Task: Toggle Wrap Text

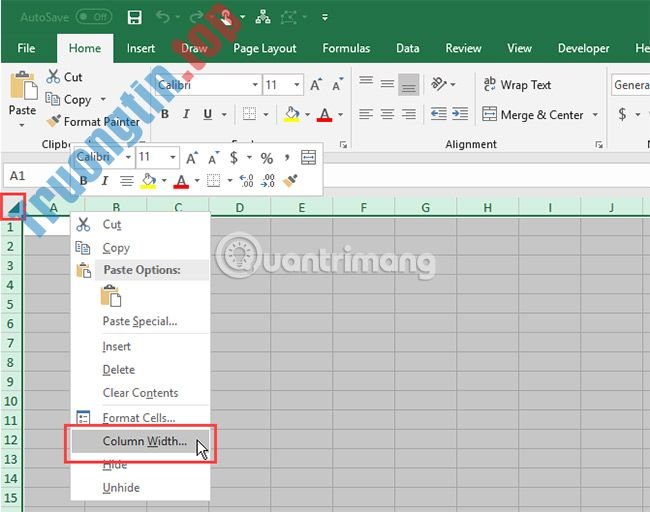Action: (x=517, y=85)
